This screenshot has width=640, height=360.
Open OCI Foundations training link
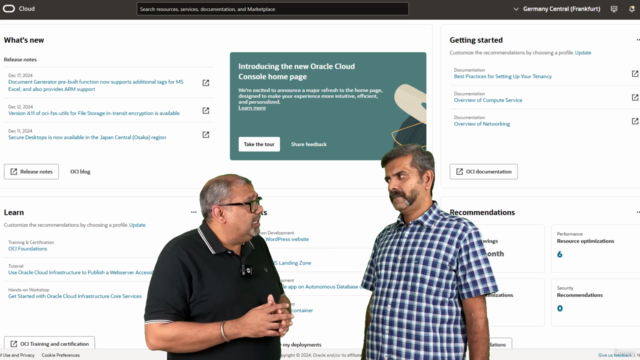pyautogui.click(x=27, y=249)
